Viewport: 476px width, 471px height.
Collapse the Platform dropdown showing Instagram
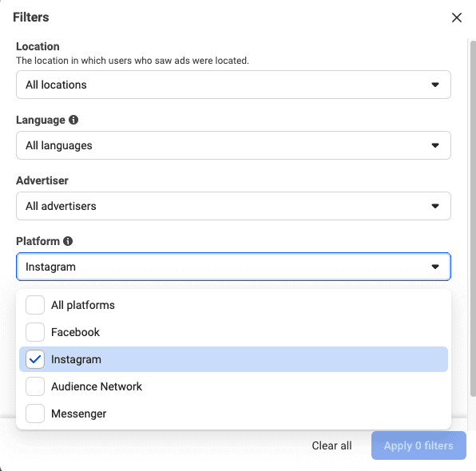pyautogui.click(x=233, y=267)
